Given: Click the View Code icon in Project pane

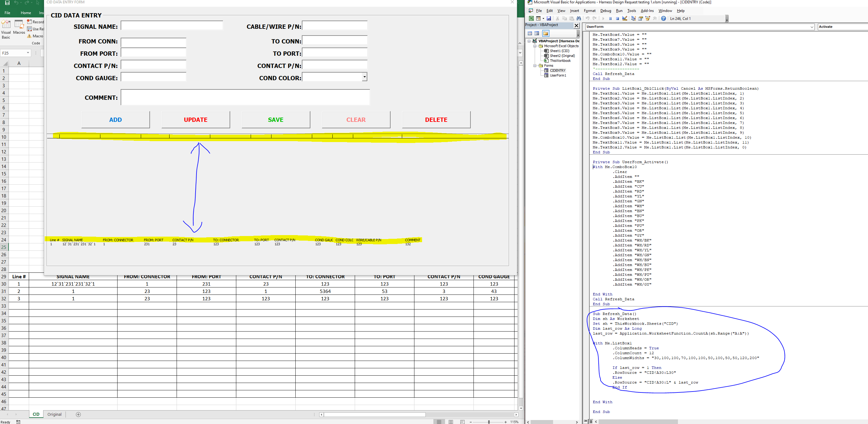Looking at the screenshot, I should 530,33.
